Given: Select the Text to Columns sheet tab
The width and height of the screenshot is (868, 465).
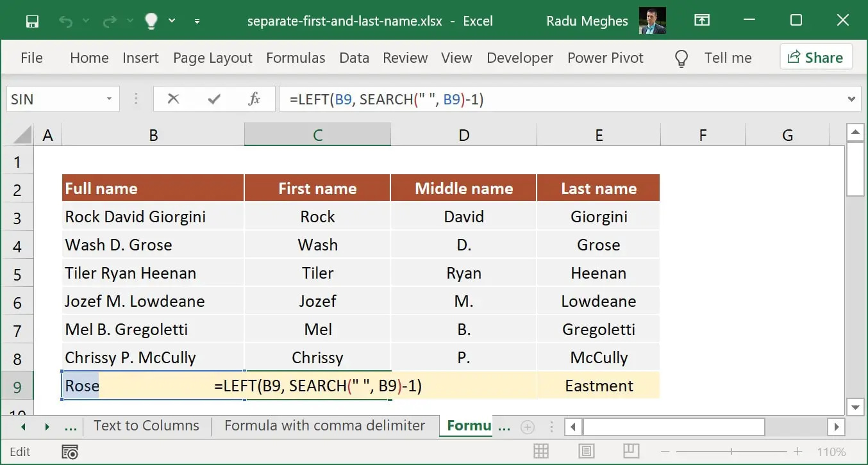Looking at the screenshot, I should [x=146, y=425].
